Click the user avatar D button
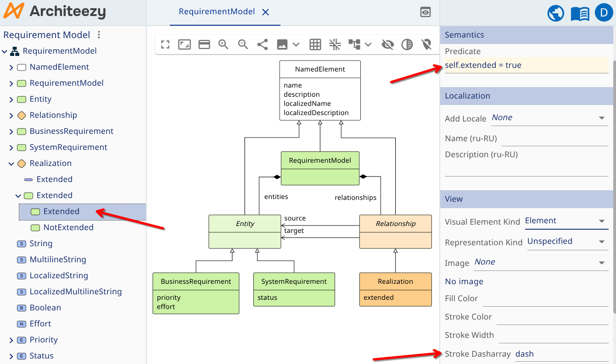 [604, 13]
